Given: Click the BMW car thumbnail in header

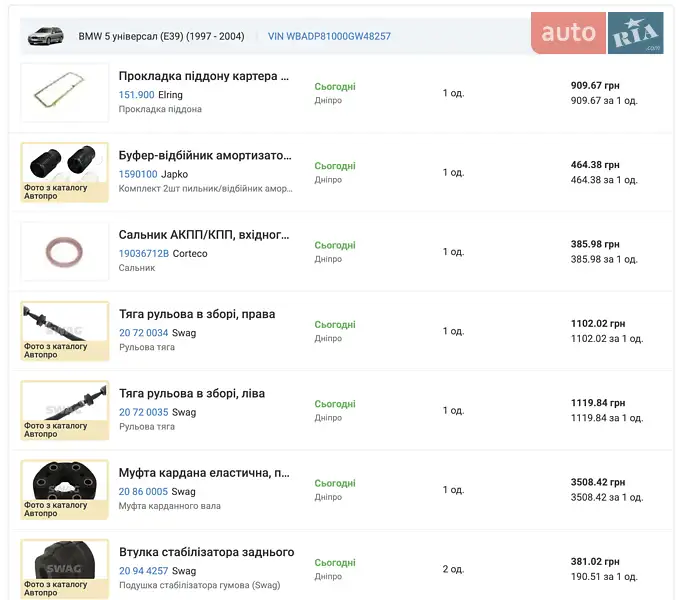Looking at the screenshot, I should tap(45, 35).
